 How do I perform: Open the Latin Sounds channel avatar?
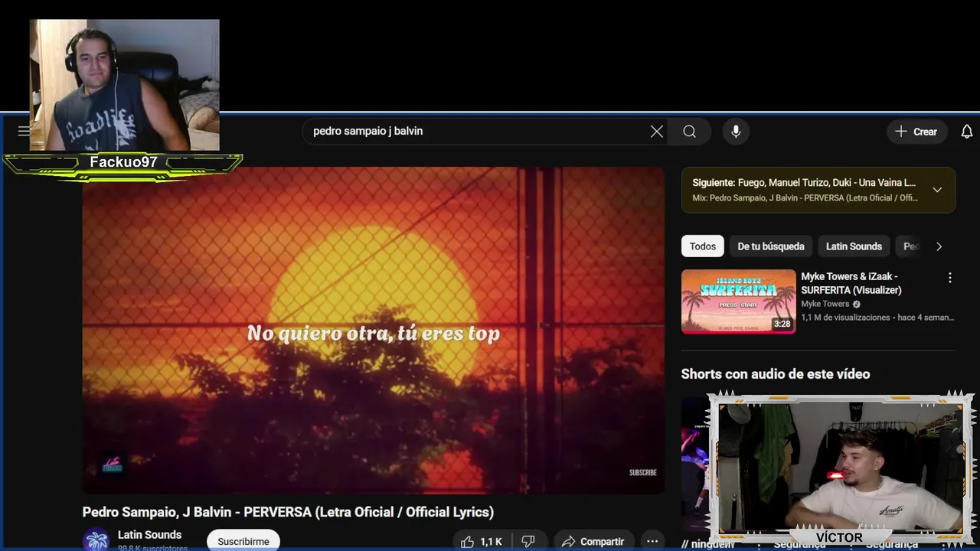[96, 540]
